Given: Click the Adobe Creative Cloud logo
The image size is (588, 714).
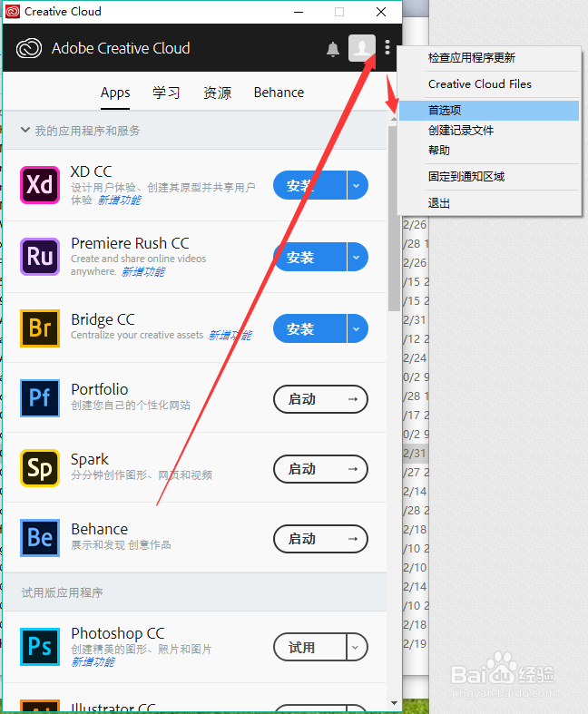Looking at the screenshot, I should click(x=29, y=48).
